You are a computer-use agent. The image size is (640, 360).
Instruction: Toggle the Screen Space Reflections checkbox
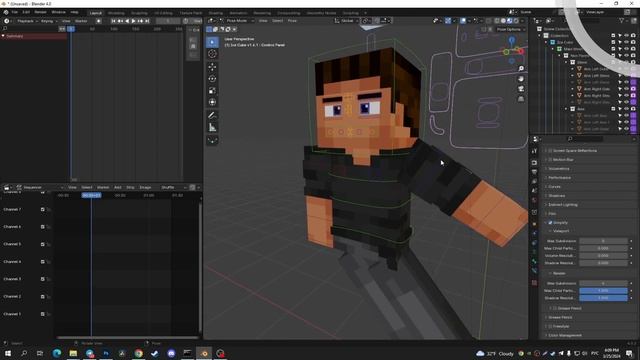550,151
